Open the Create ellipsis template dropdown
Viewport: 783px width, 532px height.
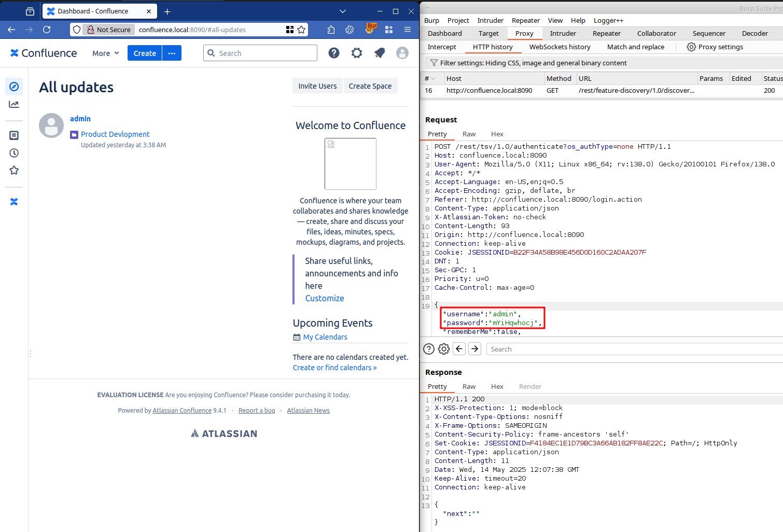click(172, 53)
